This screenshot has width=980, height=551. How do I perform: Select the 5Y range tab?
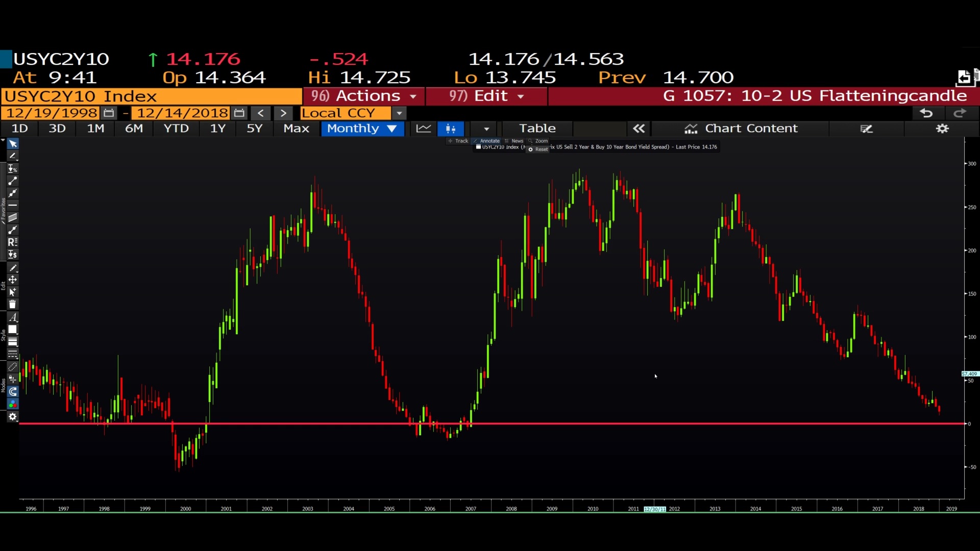(x=254, y=129)
